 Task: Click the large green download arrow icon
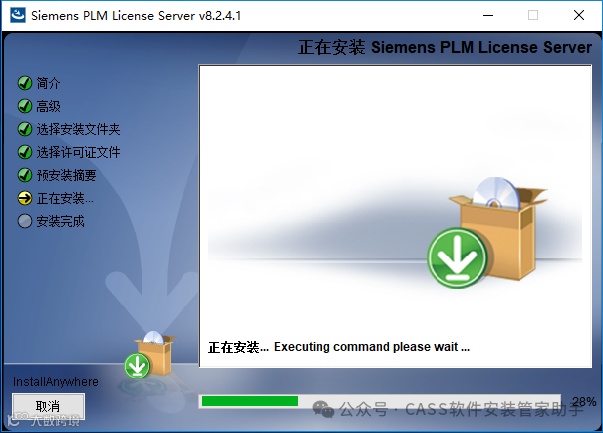pyautogui.click(x=457, y=258)
